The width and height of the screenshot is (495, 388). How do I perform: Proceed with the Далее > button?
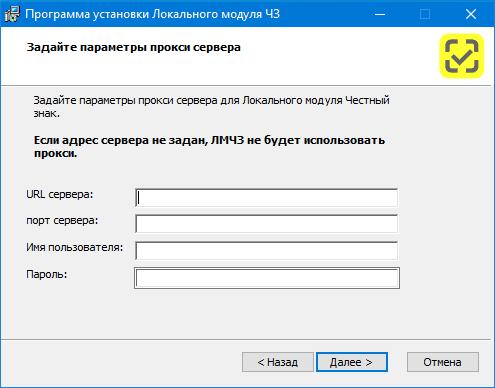[352, 362]
